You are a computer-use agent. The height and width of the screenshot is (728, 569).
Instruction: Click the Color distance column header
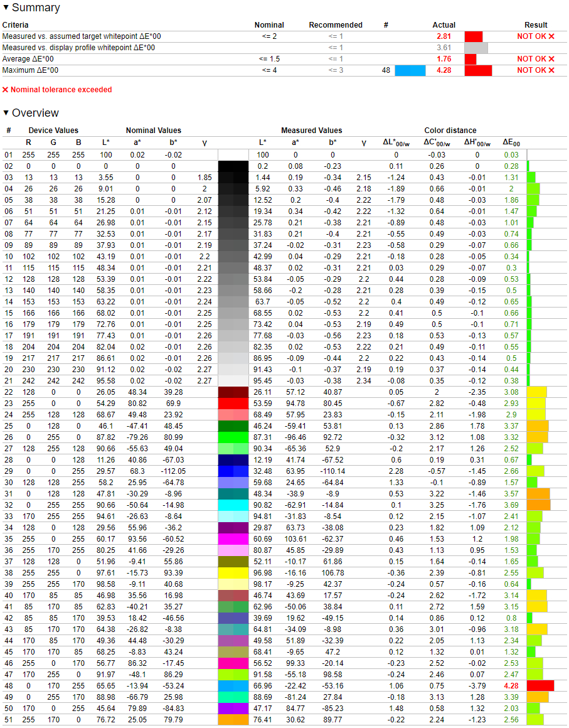pyautogui.click(x=450, y=131)
